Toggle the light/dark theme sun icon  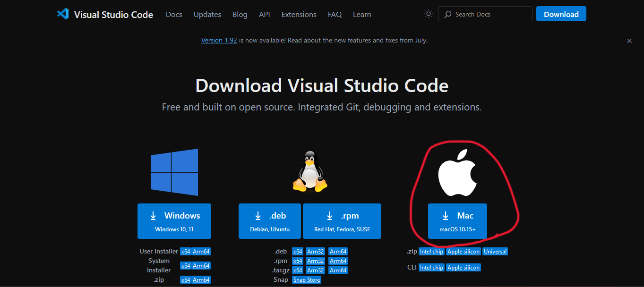(x=429, y=14)
